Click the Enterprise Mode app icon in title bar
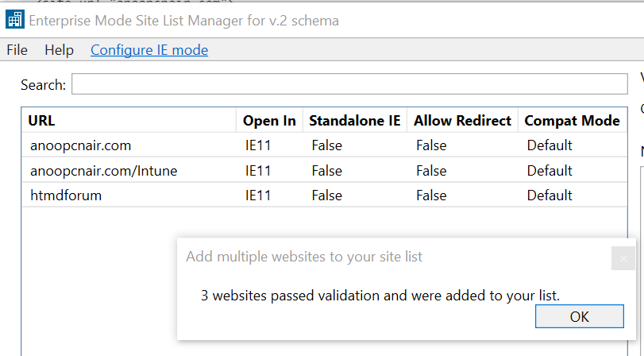 [x=15, y=20]
